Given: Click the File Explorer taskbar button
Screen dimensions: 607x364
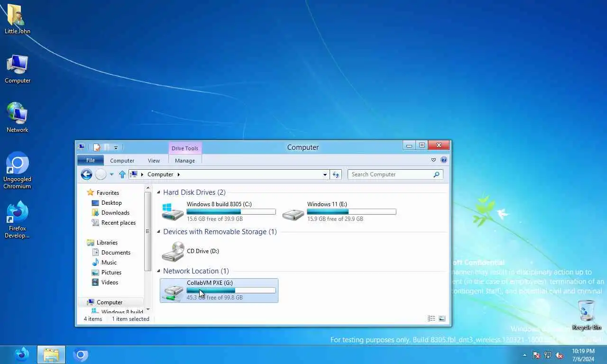Looking at the screenshot, I should click(51, 355).
